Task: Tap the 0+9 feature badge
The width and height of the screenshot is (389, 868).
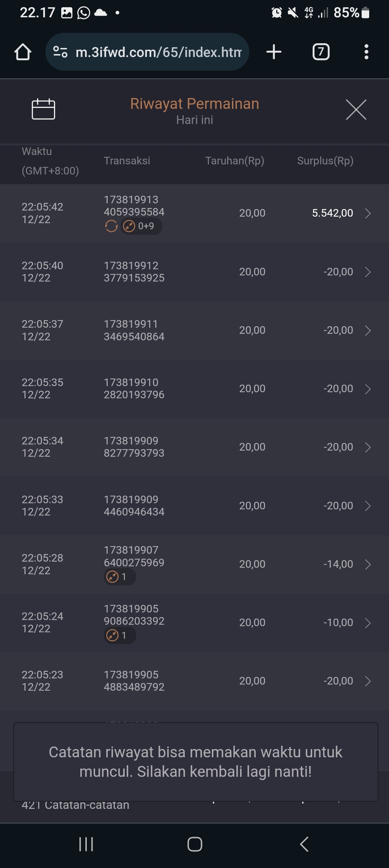Action: pos(141,226)
